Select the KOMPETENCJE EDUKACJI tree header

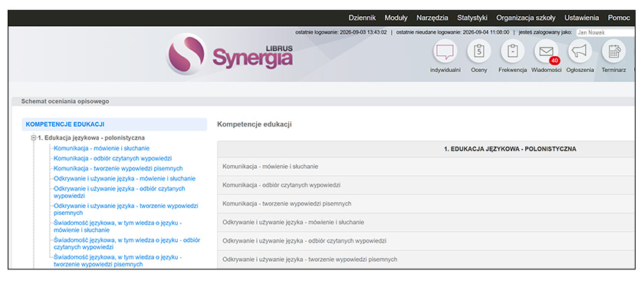(x=114, y=124)
